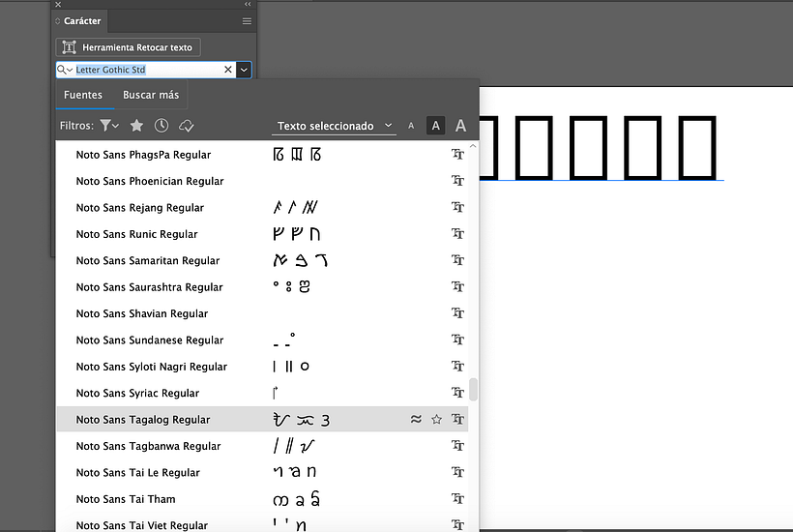Click TrueType icon for Noto Sans Tai Tham

tap(457, 498)
